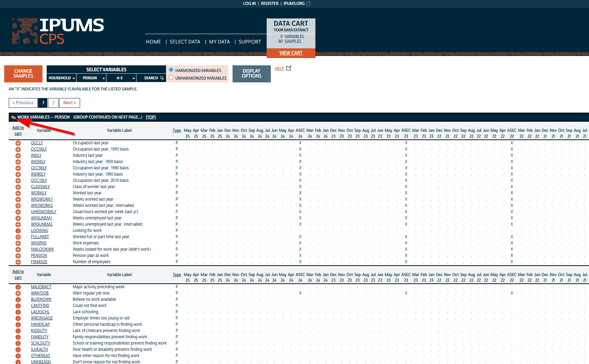Add WKXPNS variable to cart
This screenshot has height=364, width=589.
(18, 243)
